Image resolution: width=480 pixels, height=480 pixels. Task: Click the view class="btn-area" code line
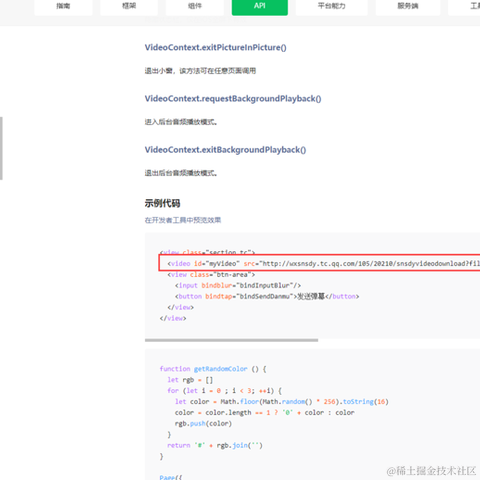[x=211, y=275]
